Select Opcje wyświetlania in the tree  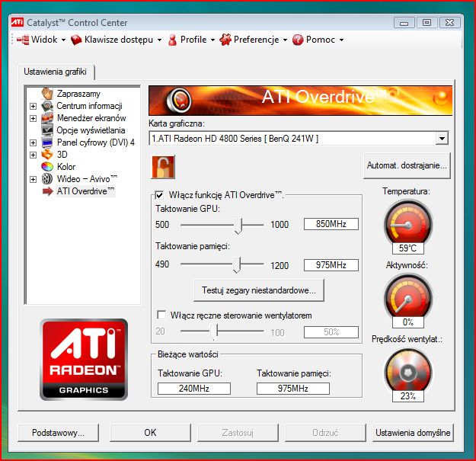coord(91,130)
